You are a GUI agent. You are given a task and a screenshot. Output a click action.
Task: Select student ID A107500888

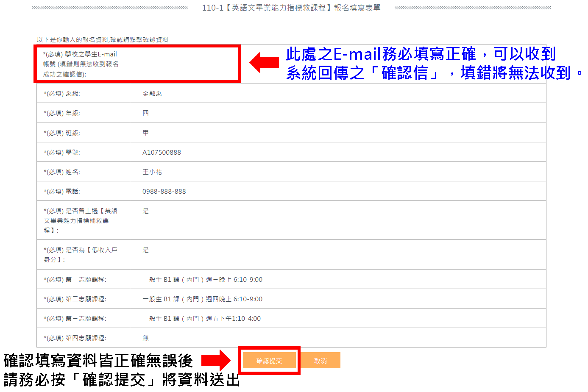pos(162,153)
